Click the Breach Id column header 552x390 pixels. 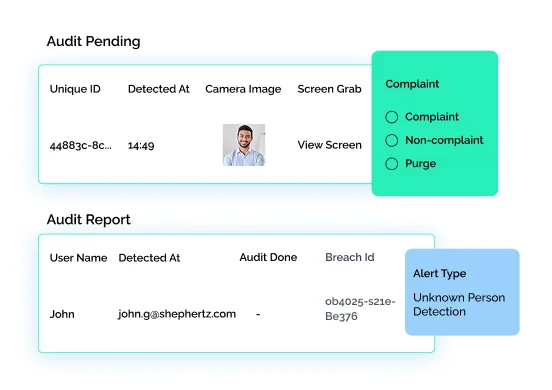coord(350,257)
